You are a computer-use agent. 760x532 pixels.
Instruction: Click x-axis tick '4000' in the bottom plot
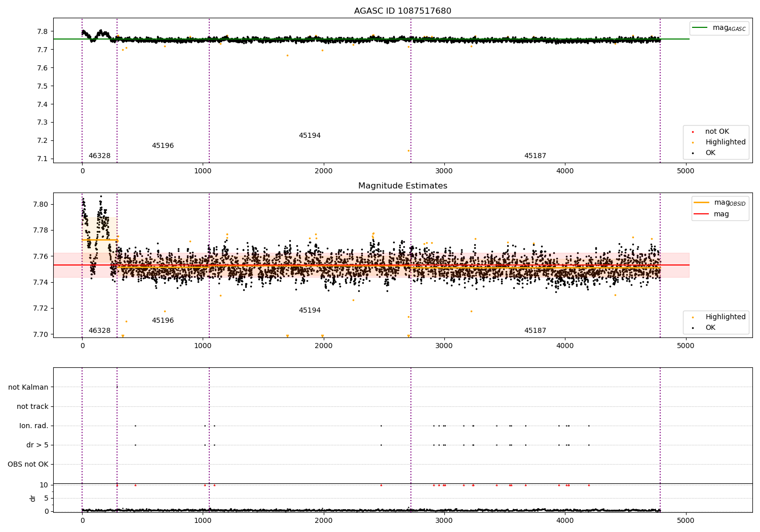pyautogui.click(x=565, y=520)
